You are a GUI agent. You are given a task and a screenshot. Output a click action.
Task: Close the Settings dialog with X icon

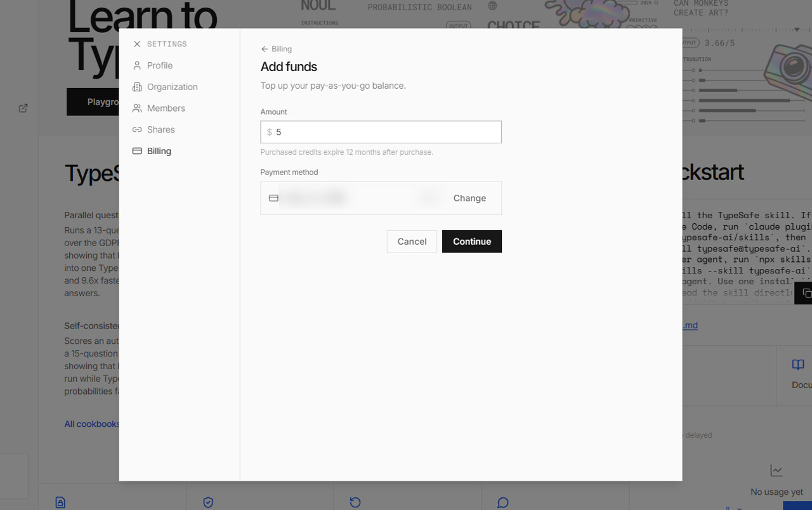click(137, 44)
